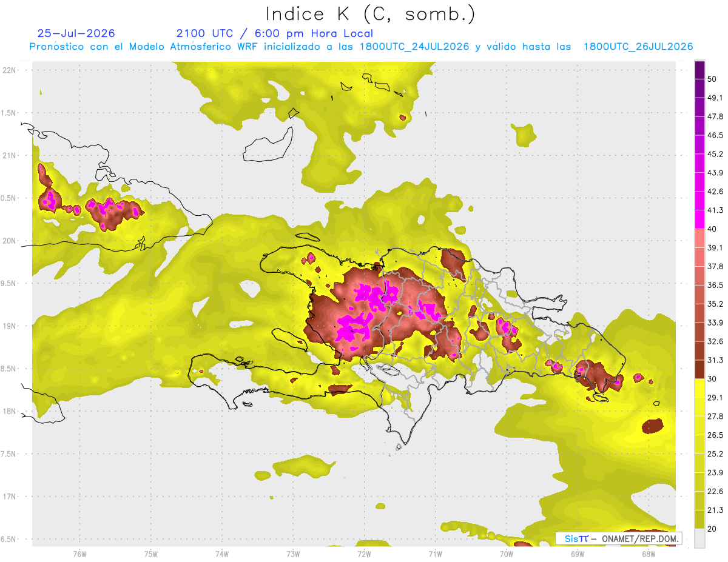Click the 20 color scale value
Screen dimensions: 728x562
(x=712, y=529)
